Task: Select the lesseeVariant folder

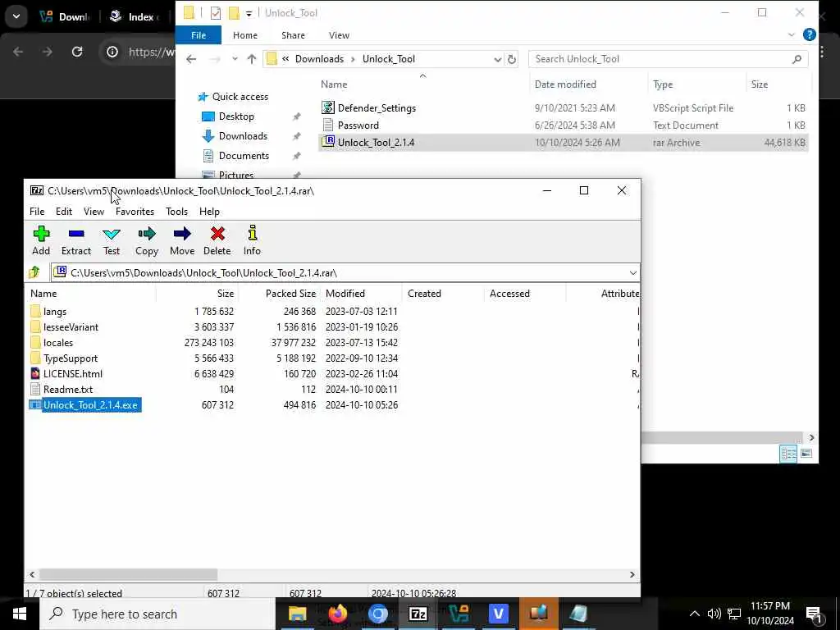Action: (x=71, y=326)
